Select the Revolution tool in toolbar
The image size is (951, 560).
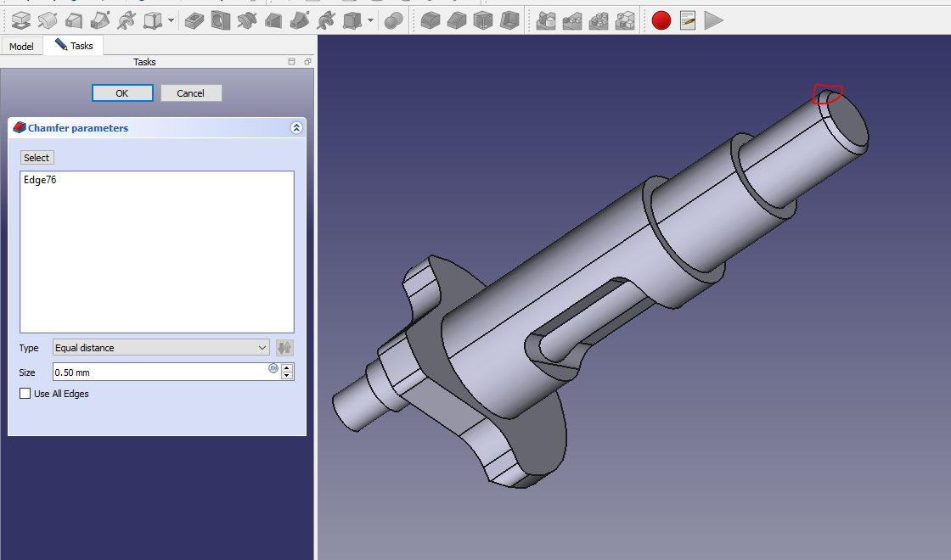click(48, 20)
